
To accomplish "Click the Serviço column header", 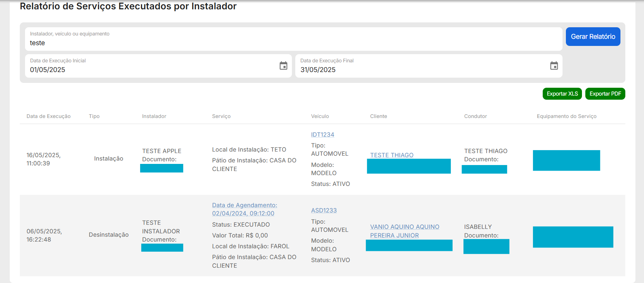I will point(221,116).
